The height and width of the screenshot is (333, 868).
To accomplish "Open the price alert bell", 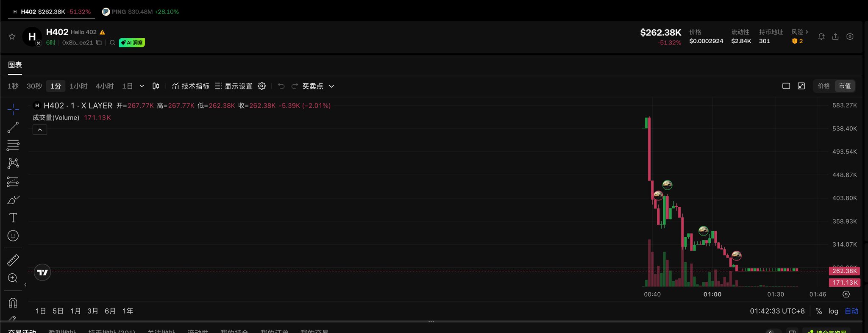I will 821,37.
